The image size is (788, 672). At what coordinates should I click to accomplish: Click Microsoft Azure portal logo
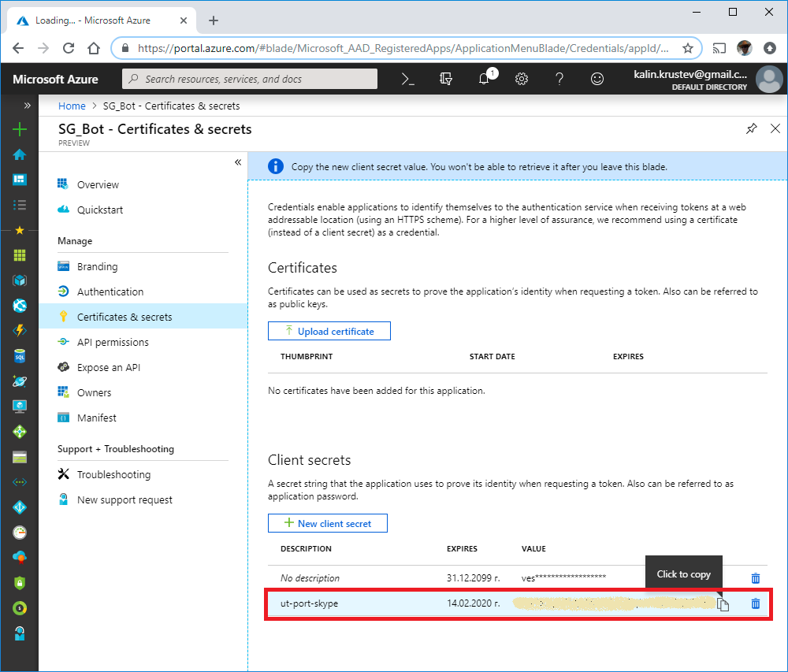[x=55, y=80]
